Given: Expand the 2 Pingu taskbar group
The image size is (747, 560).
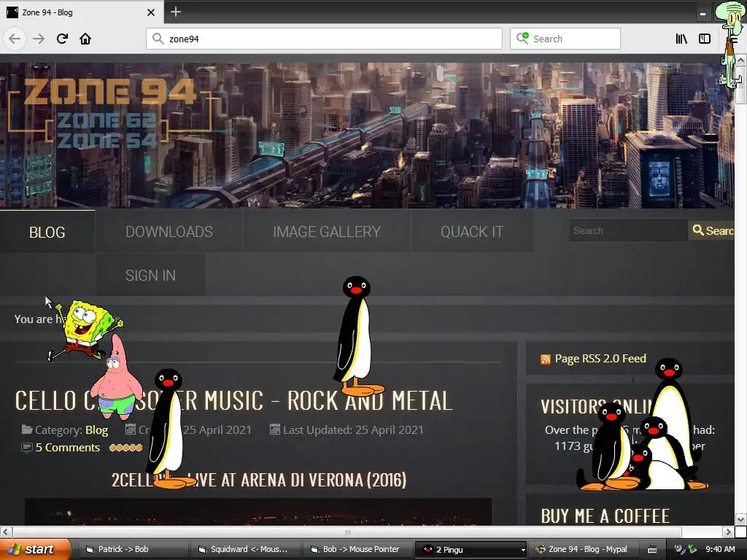Looking at the screenshot, I should [471, 550].
